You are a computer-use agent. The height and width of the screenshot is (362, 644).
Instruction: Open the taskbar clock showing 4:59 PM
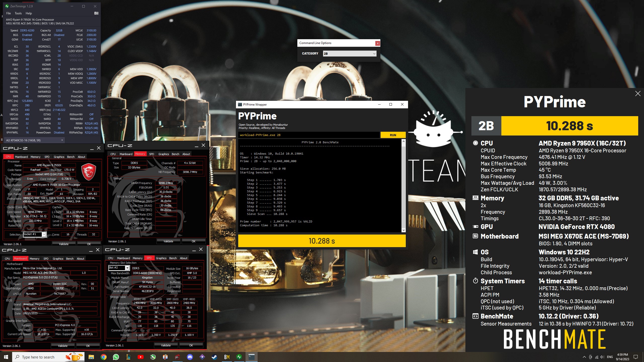pyautogui.click(x=622, y=357)
